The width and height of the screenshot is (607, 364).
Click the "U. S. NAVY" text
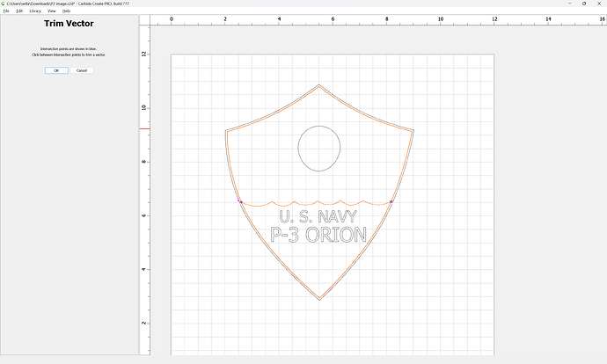click(x=318, y=218)
